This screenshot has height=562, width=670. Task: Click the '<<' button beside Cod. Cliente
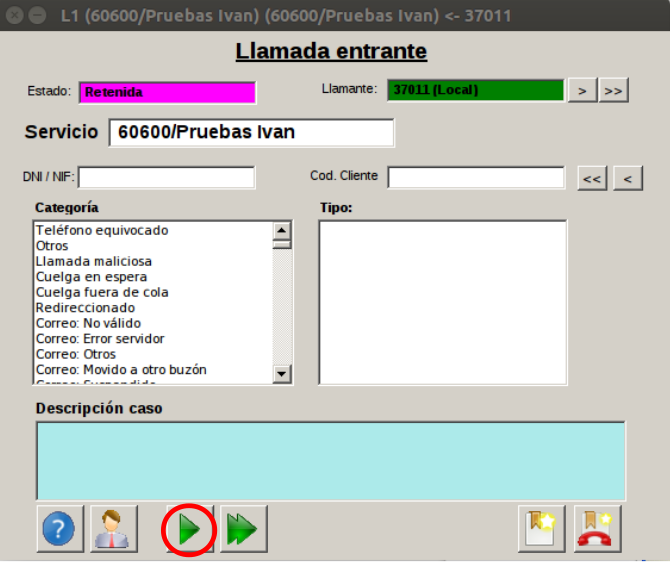click(592, 178)
